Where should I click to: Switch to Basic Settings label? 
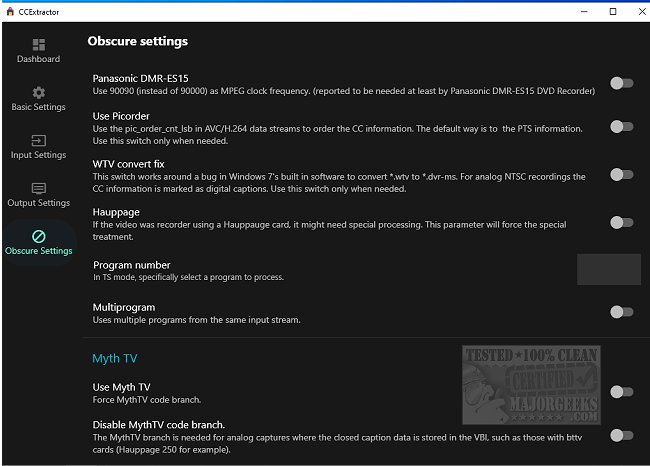tap(39, 107)
